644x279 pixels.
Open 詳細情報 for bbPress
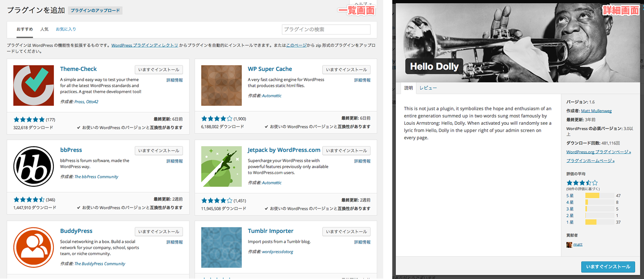pos(174,161)
